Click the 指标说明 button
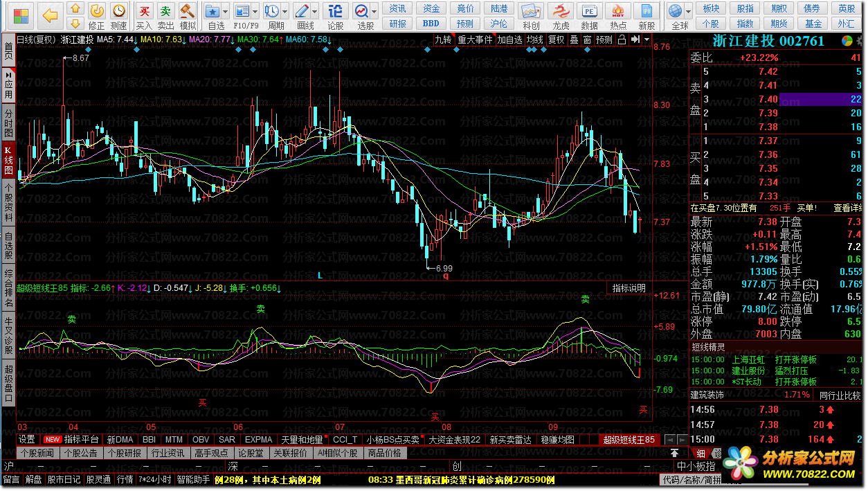The height and width of the screenshot is (491, 868). click(629, 288)
